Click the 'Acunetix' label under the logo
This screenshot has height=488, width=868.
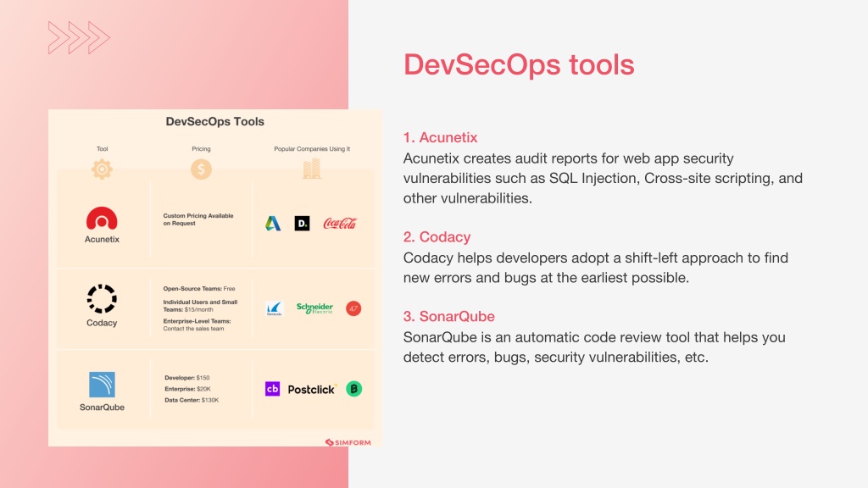pyautogui.click(x=102, y=239)
